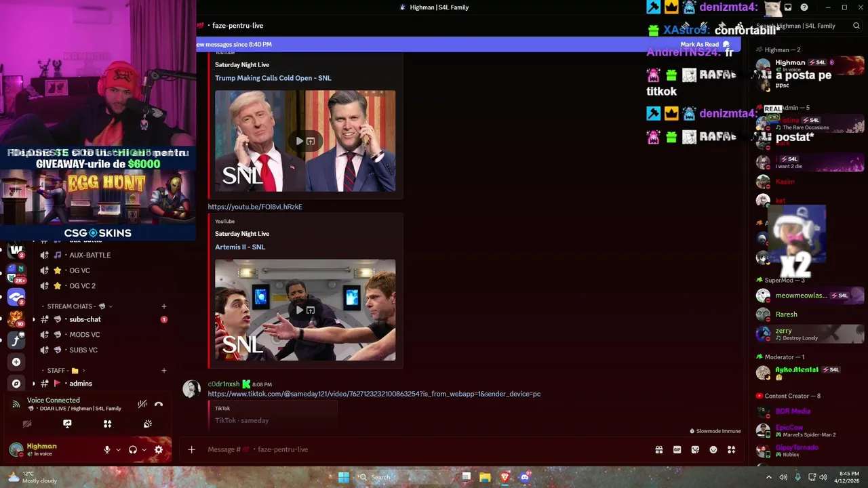Image resolution: width=868 pixels, height=488 pixels.
Task: Disconnect from voice using hang-up icon
Action: [159, 404]
